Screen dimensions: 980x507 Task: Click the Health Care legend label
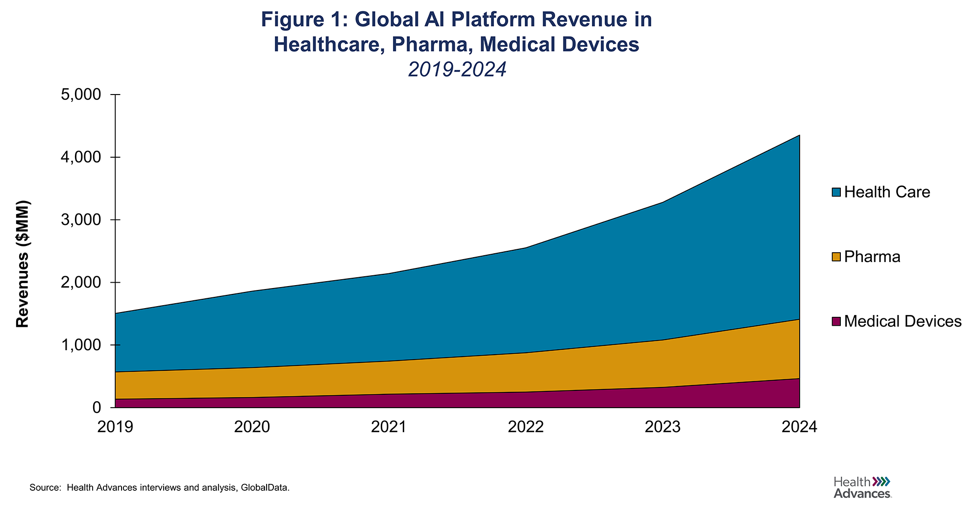(887, 192)
